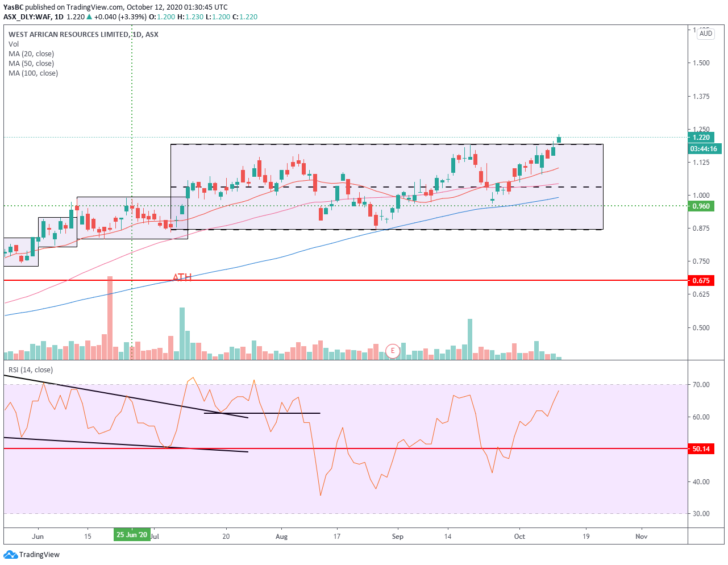Select the 'MA (100, close)' indicator legend
The width and height of the screenshot is (728, 565).
tap(33, 73)
